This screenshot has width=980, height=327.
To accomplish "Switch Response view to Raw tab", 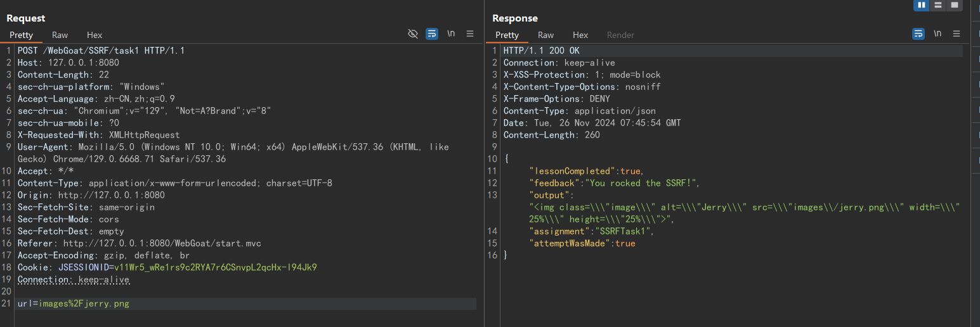I will 546,35.
